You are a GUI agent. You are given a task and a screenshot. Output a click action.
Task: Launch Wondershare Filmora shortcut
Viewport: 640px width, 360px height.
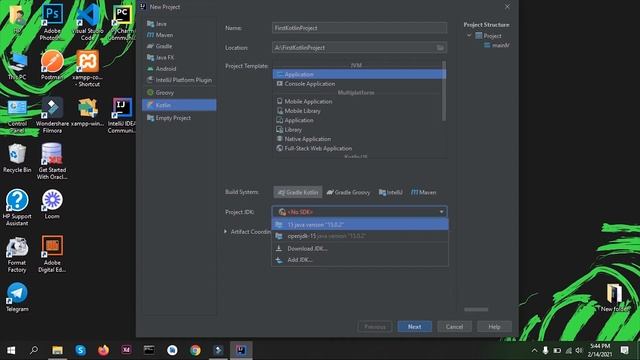[52, 115]
